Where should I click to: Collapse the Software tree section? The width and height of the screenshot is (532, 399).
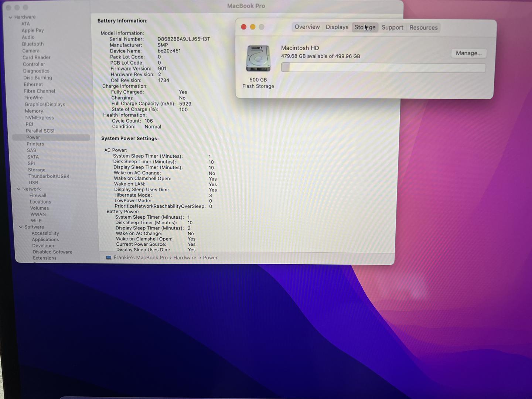21,227
